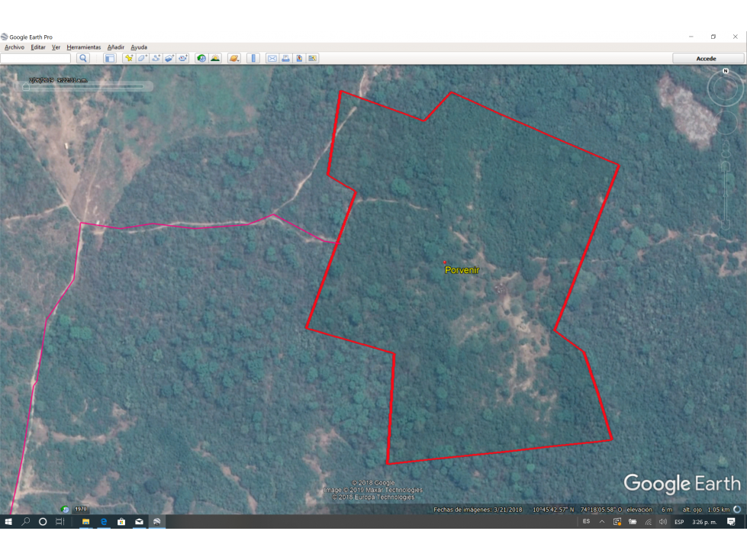Click the search magnifier button in toolbar
This screenshot has width=747, height=560.
[83, 58]
